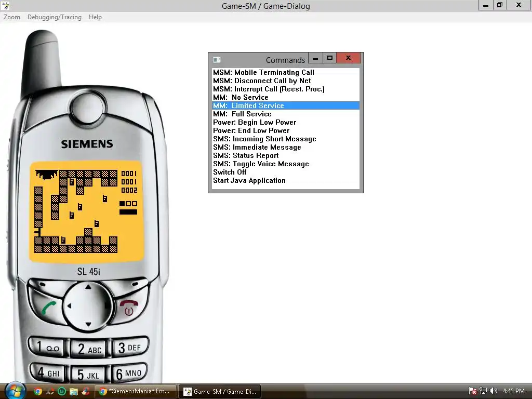Switch to SiemensMania Chrome taskbar window
This screenshot has height=399, width=532.
(136, 391)
